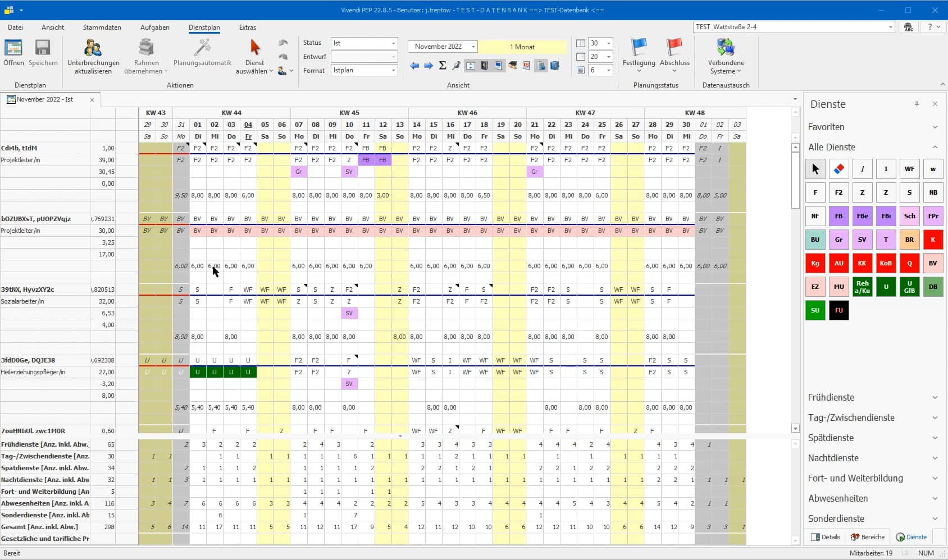Switch to the Dienstplan ribbon tab

(204, 27)
